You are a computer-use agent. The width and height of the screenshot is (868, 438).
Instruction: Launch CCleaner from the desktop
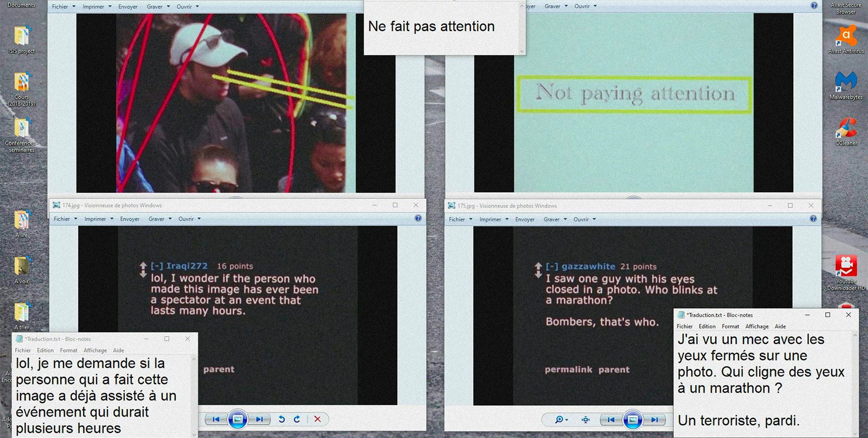pyautogui.click(x=846, y=130)
